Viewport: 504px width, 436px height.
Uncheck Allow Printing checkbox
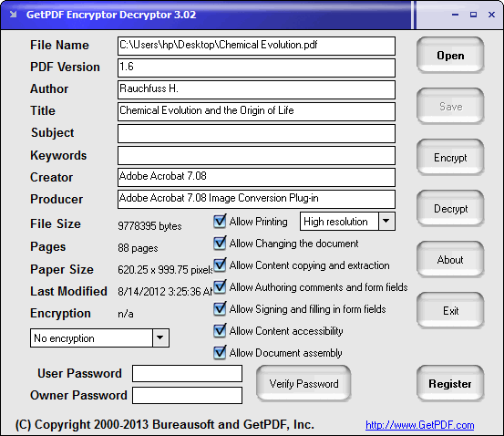pyautogui.click(x=220, y=222)
